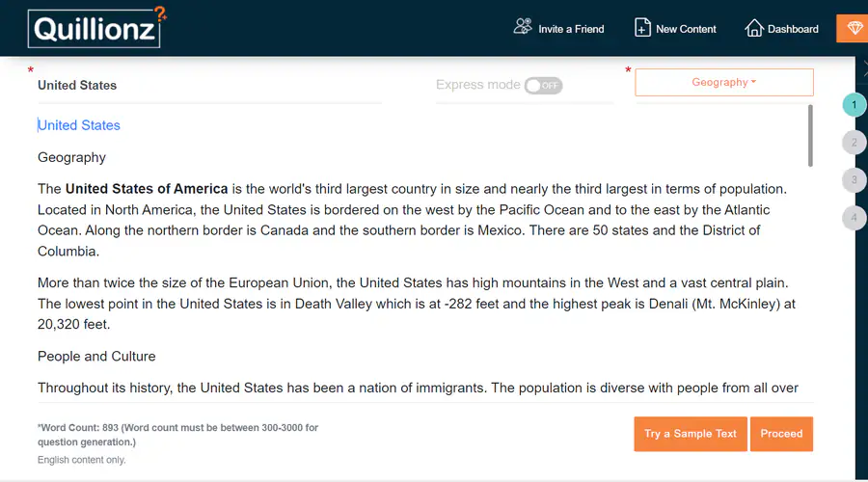The image size is (868, 482).
Task: Click the People and Culture heading text
Action: point(96,357)
